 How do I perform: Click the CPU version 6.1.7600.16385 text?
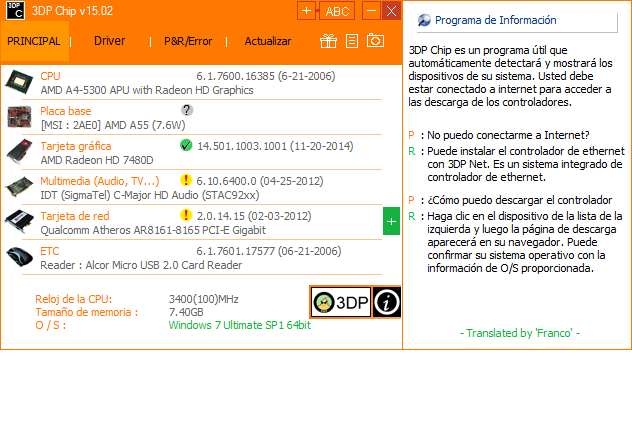coord(266,76)
